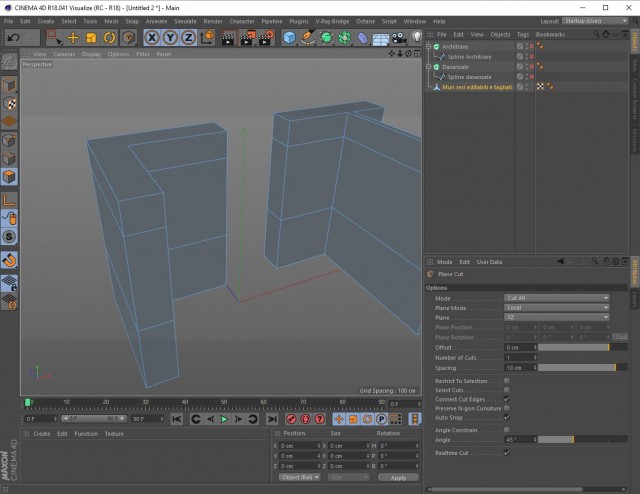The height and width of the screenshot is (494, 640).
Task: Click the Position X input field
Action: pos(300,446)
